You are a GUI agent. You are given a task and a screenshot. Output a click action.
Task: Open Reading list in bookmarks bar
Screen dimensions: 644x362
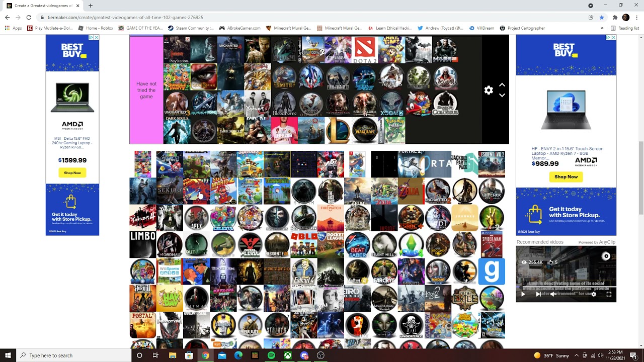pos(624,28)
